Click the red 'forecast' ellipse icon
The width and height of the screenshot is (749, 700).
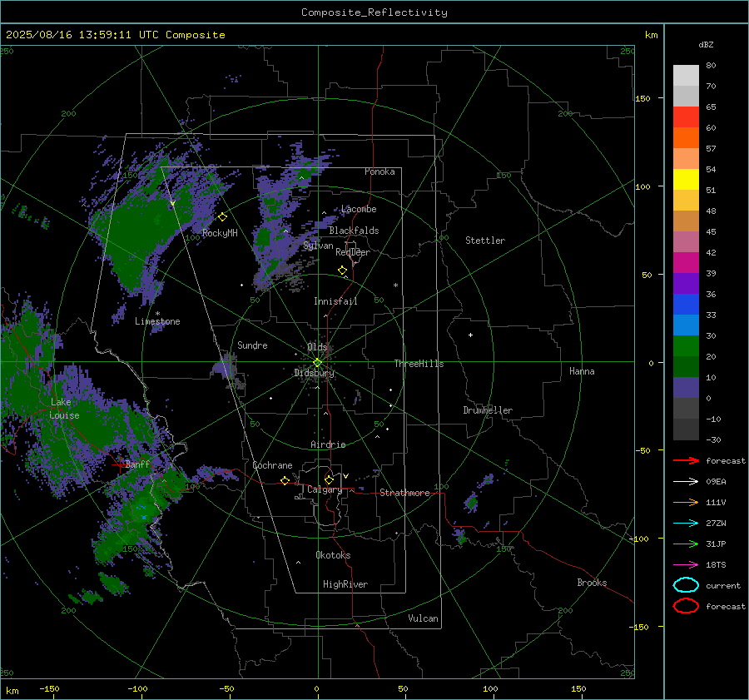coord(686,606)
